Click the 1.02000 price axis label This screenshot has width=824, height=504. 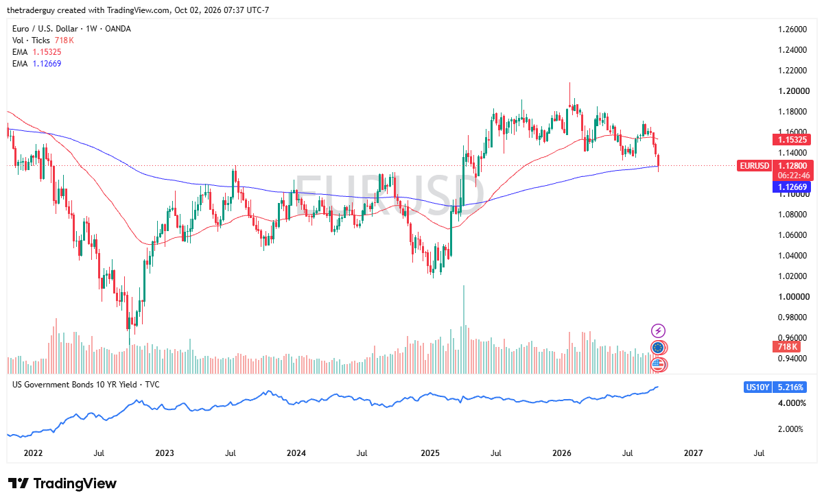click(x=792, y=276)
